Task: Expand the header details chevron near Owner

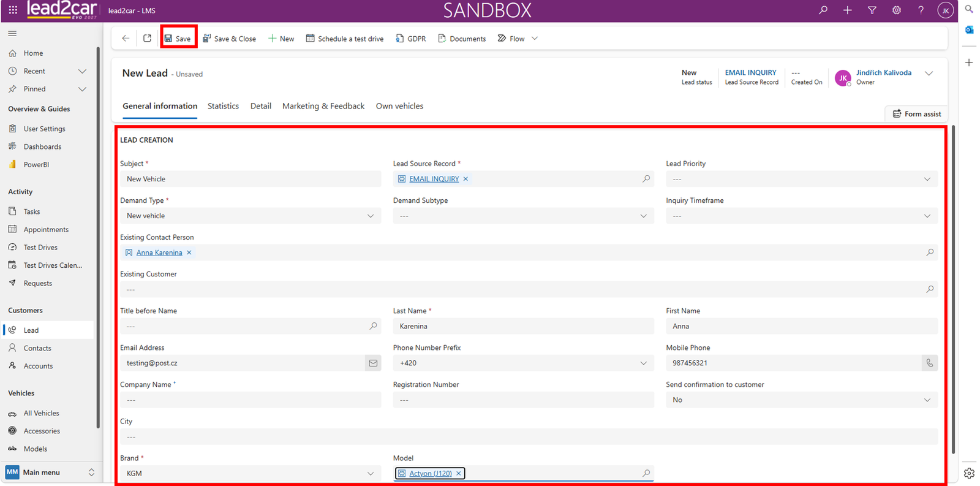Action: click(929, 74)
